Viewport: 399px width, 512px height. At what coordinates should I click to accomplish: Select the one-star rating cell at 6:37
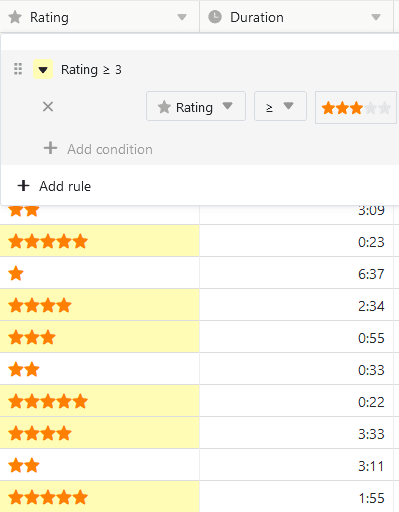pos(100,274)
